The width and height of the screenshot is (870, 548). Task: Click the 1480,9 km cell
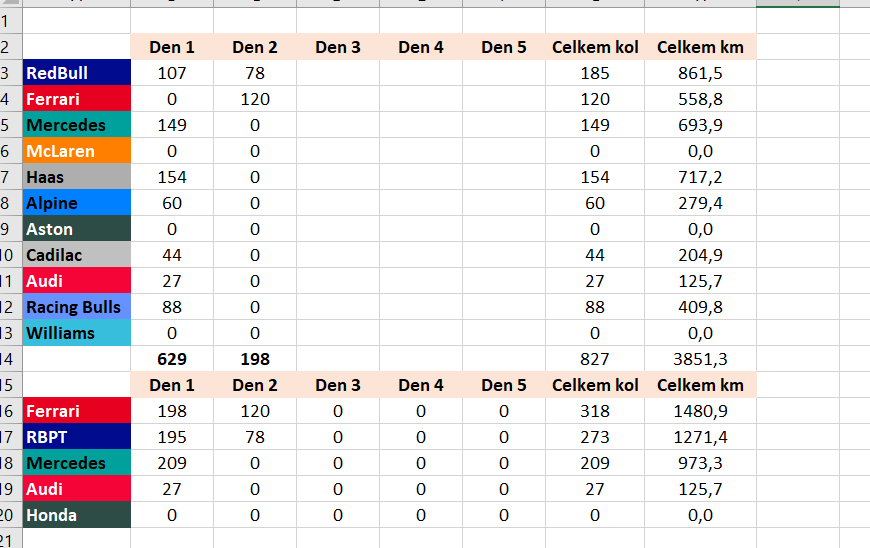(x=700, y=411)
